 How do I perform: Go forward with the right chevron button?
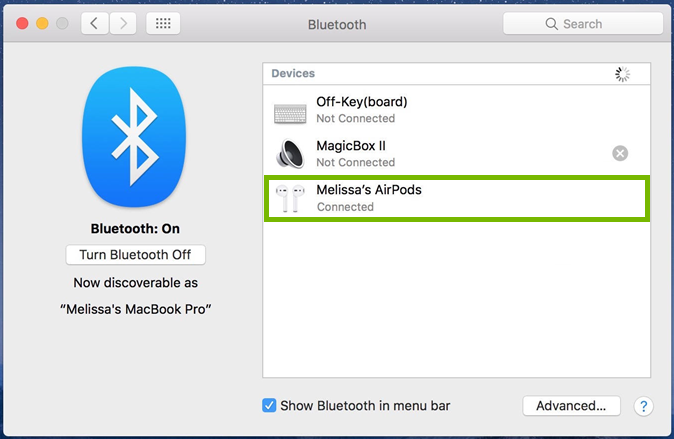point(123,23)
